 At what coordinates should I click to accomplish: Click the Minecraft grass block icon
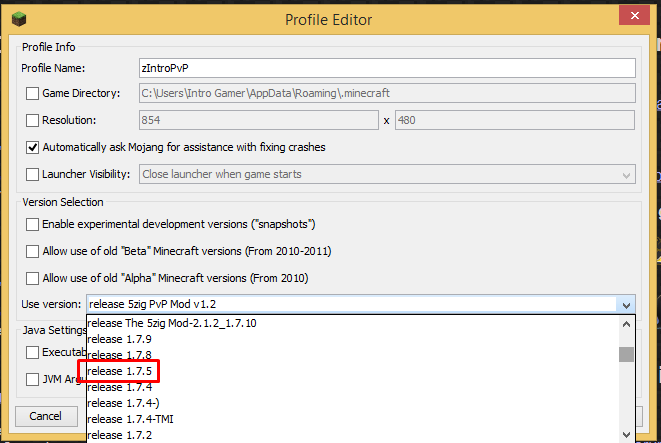coord(19,19)
